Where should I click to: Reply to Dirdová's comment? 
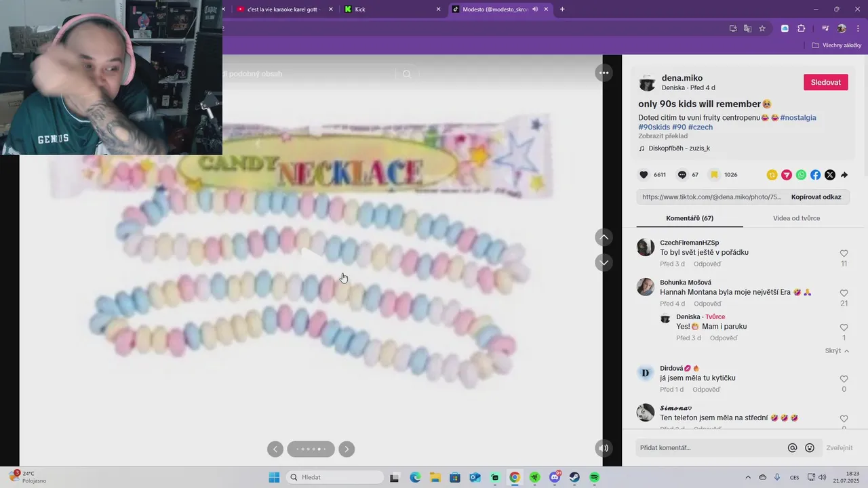tap(706, 390)
